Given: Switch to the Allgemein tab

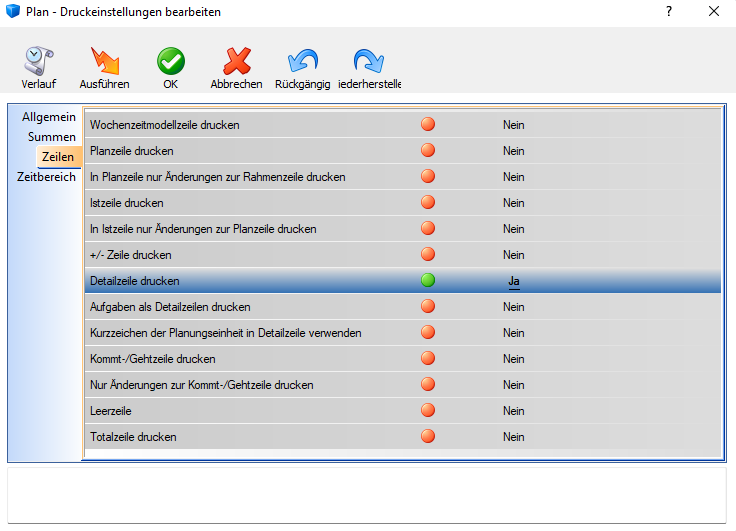Looking at the screenshot, I should click(x=49, y=117).
